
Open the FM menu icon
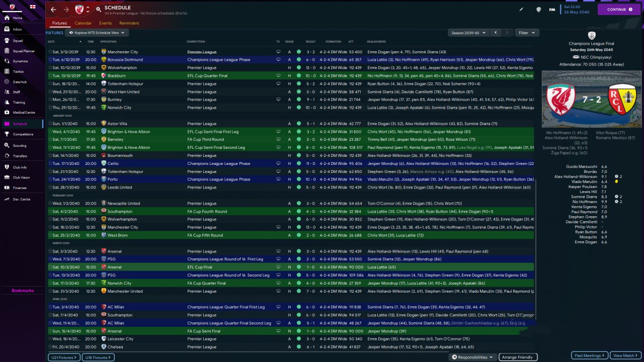coord(552,9)
